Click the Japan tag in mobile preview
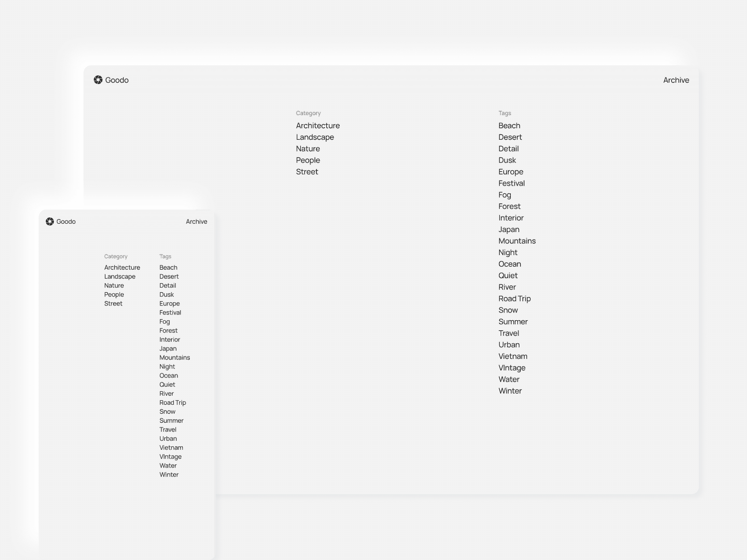 pyautogui.click(x=168, y=349)
